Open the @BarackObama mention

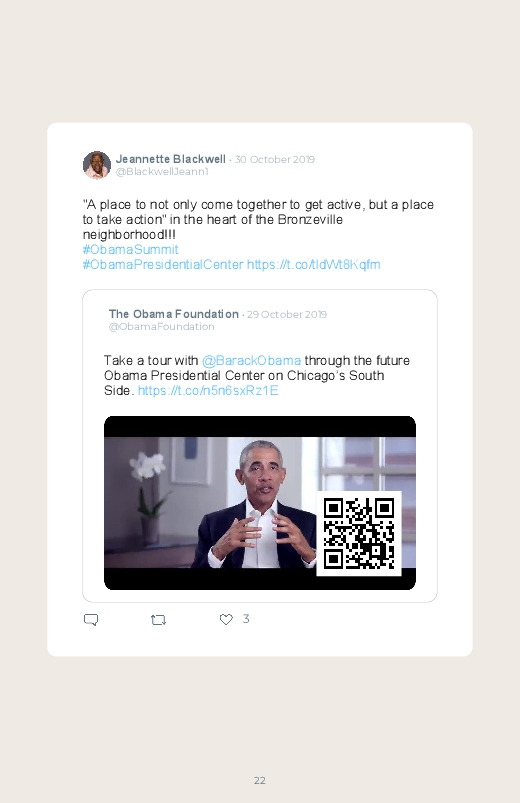(x=252, y=361)
